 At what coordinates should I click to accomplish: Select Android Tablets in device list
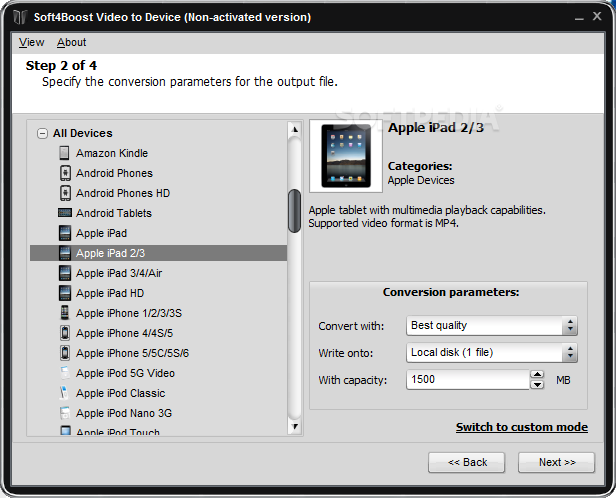pos(114,213)
